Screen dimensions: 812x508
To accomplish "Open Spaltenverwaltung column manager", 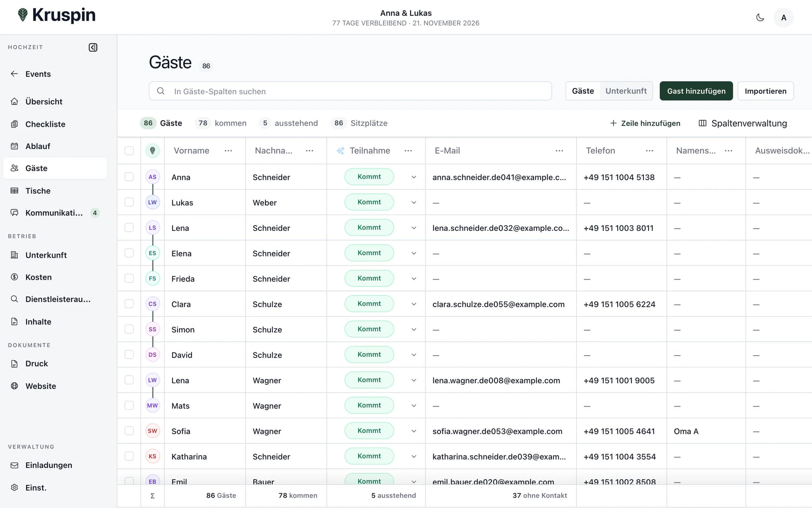I will (743, 123).
